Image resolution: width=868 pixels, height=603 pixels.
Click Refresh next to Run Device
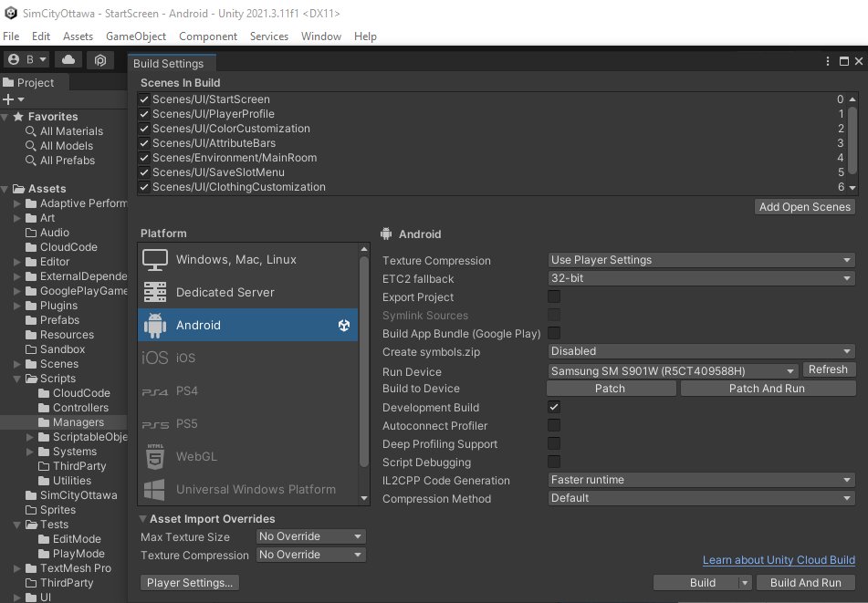tap(828, 369)
